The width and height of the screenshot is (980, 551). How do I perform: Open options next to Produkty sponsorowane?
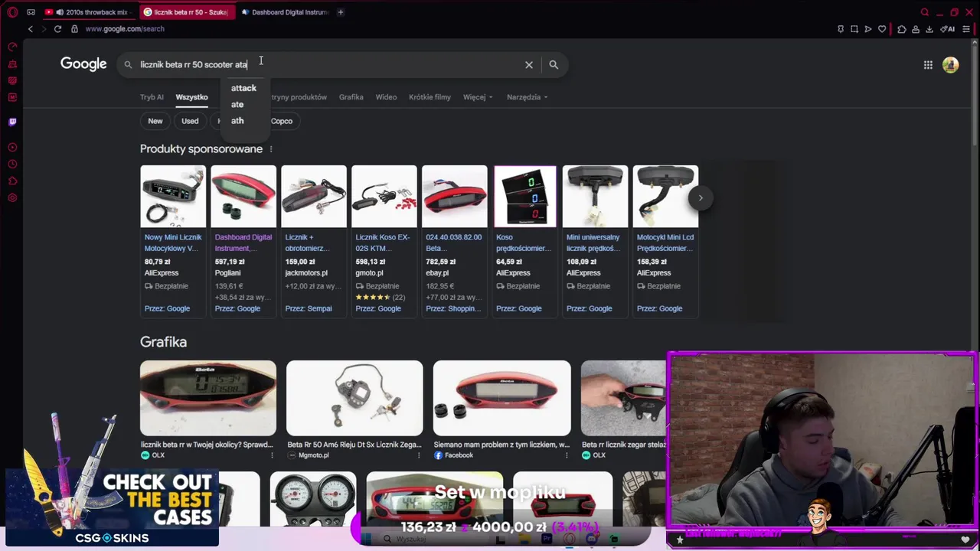270,149
